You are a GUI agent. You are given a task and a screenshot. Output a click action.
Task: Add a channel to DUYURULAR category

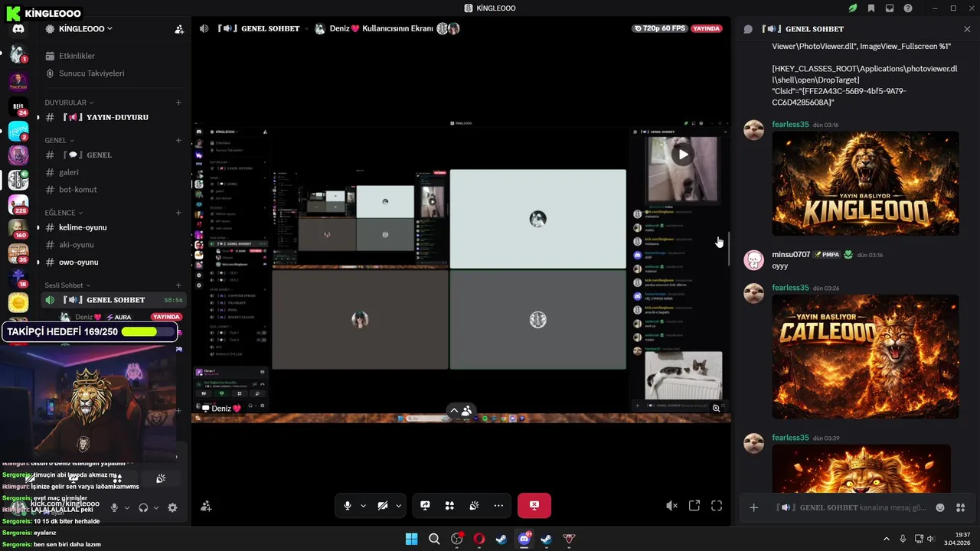(x=178, y=103)
